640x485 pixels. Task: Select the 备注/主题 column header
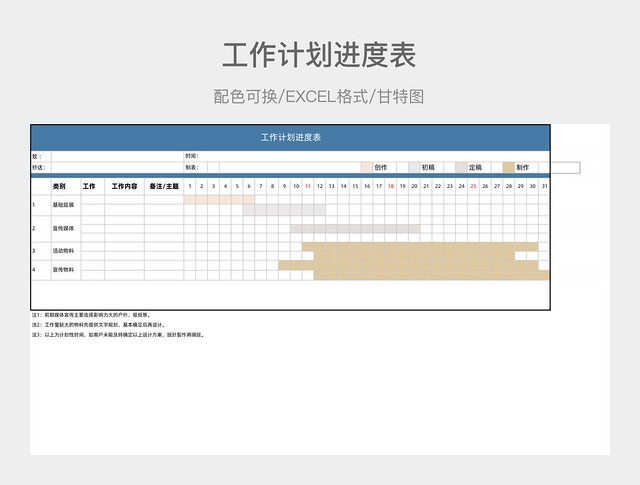coord(164,186)
